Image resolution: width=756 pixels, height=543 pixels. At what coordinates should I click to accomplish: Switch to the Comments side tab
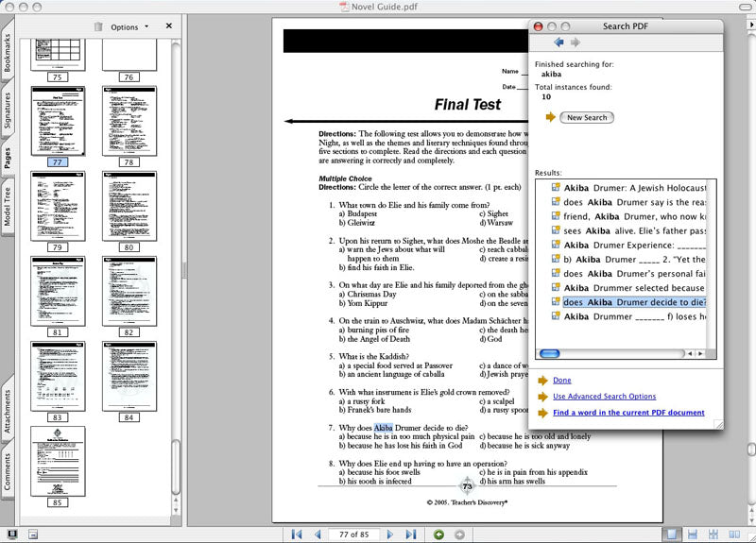8,471
